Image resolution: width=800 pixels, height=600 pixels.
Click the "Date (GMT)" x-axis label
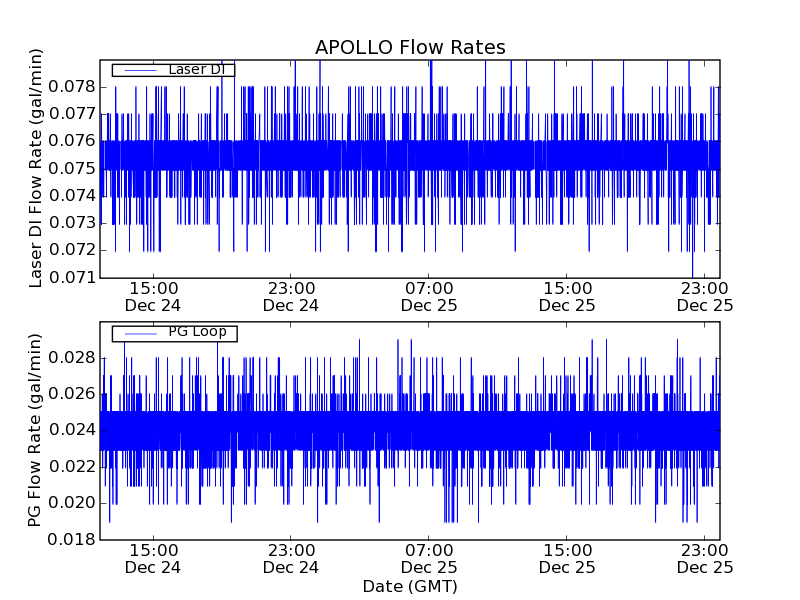click(410, 586)
